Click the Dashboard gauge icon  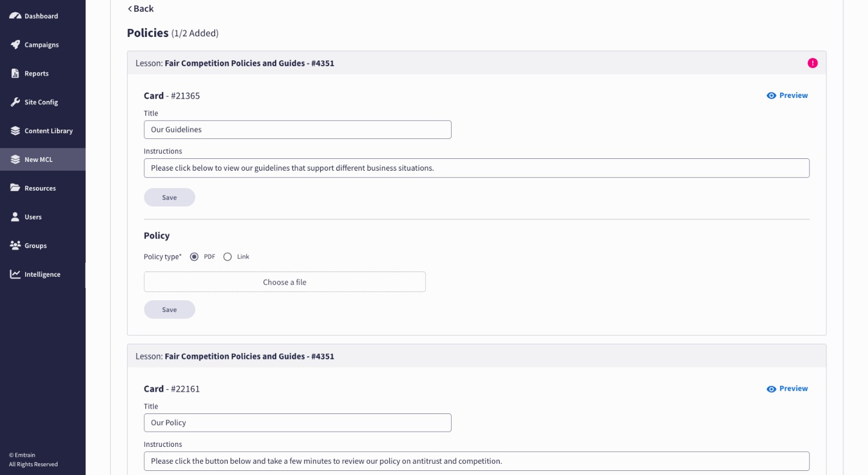[x=15, y=16]
